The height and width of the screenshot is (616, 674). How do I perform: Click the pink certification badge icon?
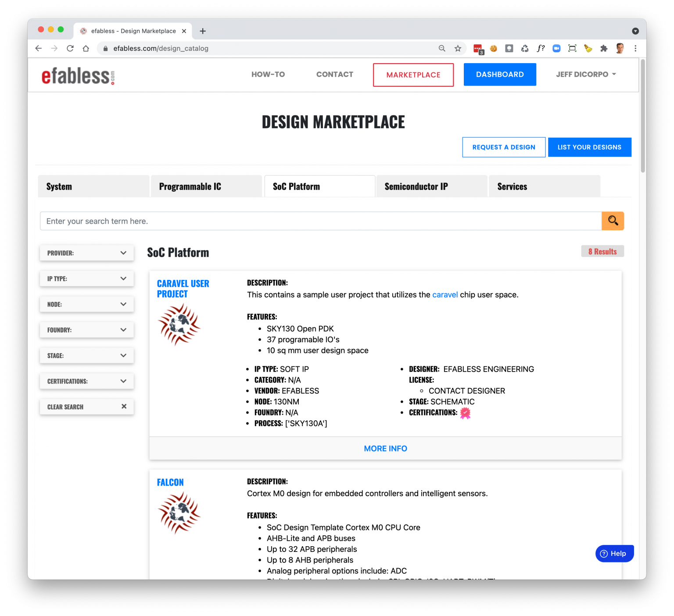465,413
